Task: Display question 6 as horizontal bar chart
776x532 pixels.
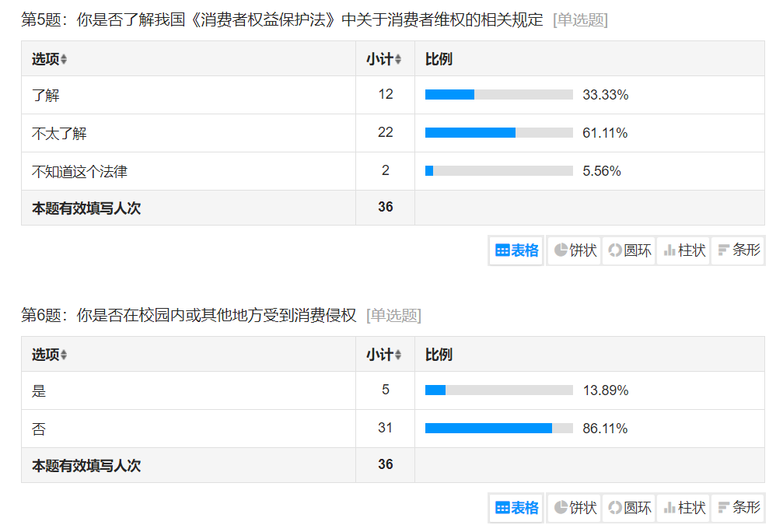Action: [x=738, y=508]
